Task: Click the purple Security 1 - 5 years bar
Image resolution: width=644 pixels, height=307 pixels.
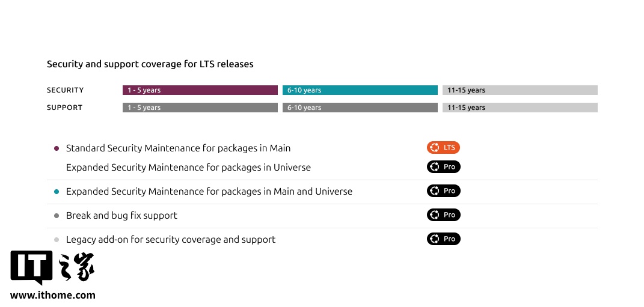Action: 200,90
